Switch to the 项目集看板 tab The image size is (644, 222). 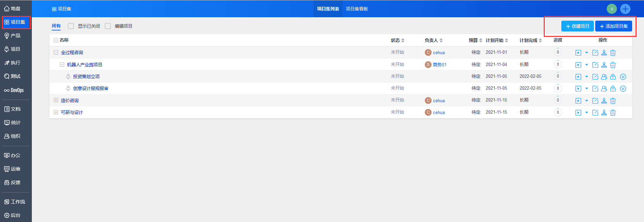point(357,9)
